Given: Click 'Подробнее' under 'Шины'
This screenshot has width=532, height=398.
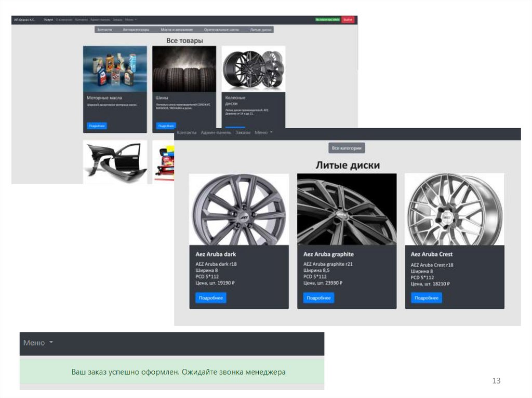Looking at the screenshot, I should click(166, 126).
